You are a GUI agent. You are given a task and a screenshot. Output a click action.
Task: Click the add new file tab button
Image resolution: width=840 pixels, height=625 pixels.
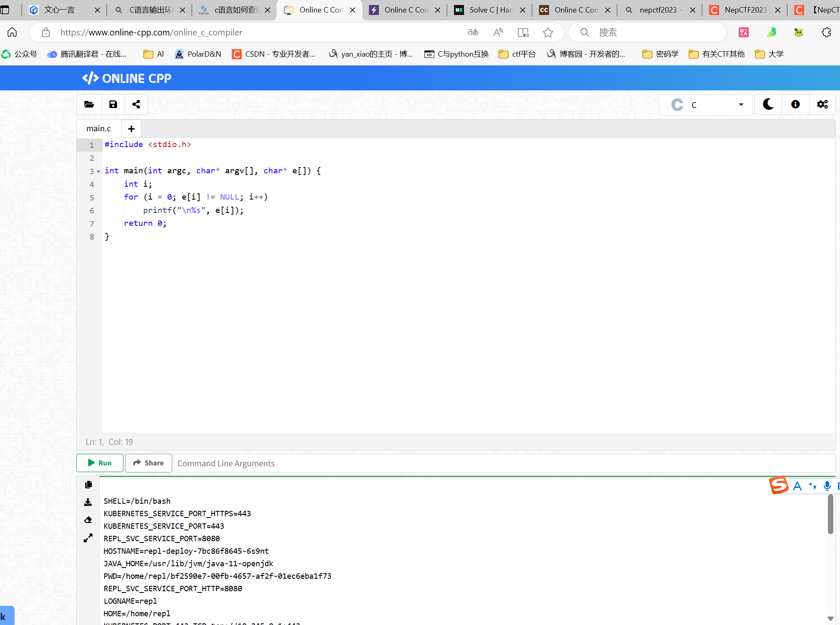tap(131, 128)
